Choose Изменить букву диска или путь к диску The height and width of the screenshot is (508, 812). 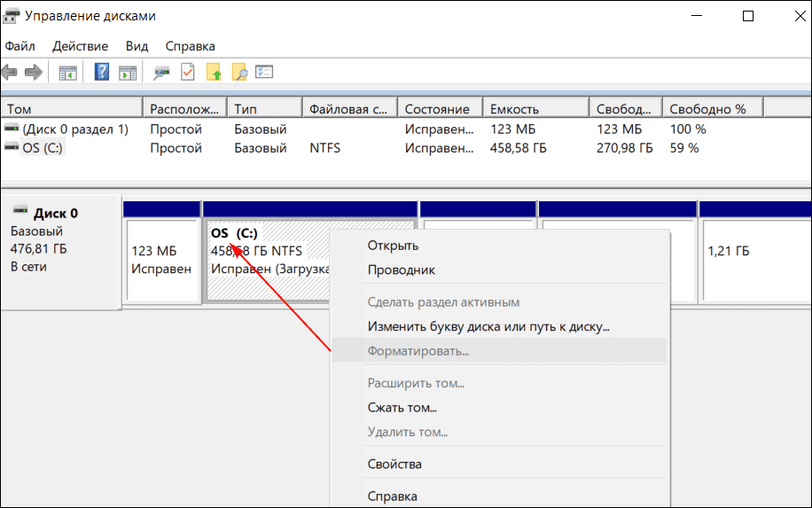488,326
